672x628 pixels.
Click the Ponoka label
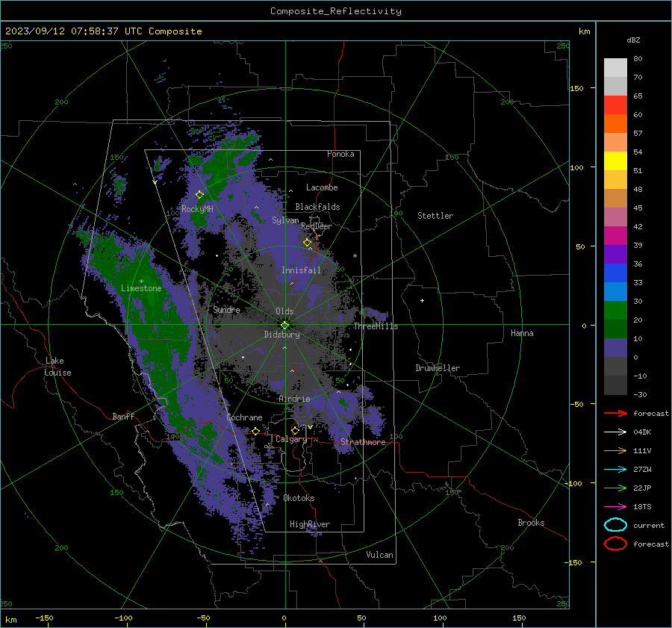(x=340, y=154)
